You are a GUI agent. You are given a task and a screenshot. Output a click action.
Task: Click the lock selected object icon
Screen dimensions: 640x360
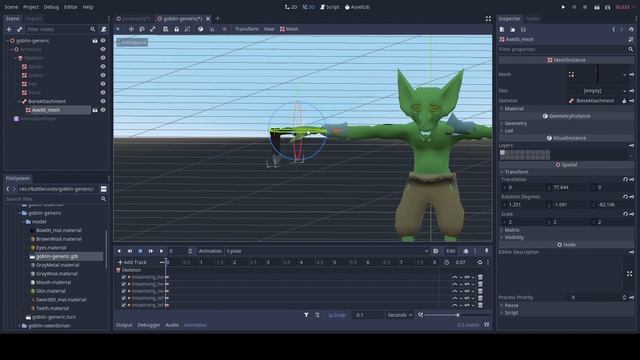click(176, 29)
